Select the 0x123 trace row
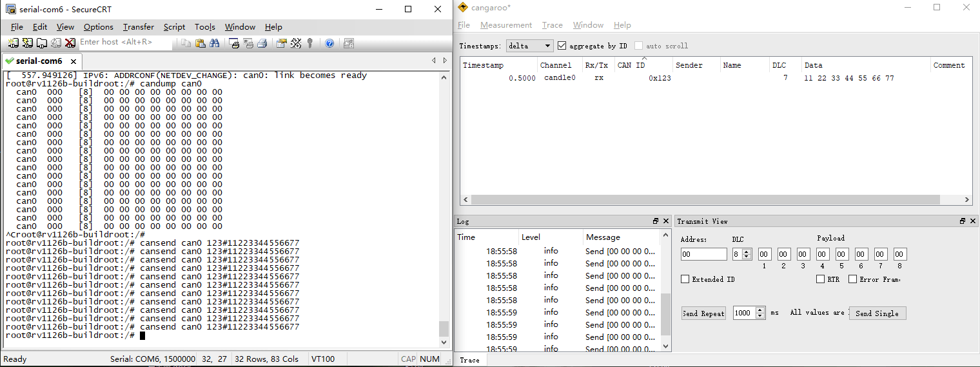Viewport: 980px width, 367px height. [716, 78]
